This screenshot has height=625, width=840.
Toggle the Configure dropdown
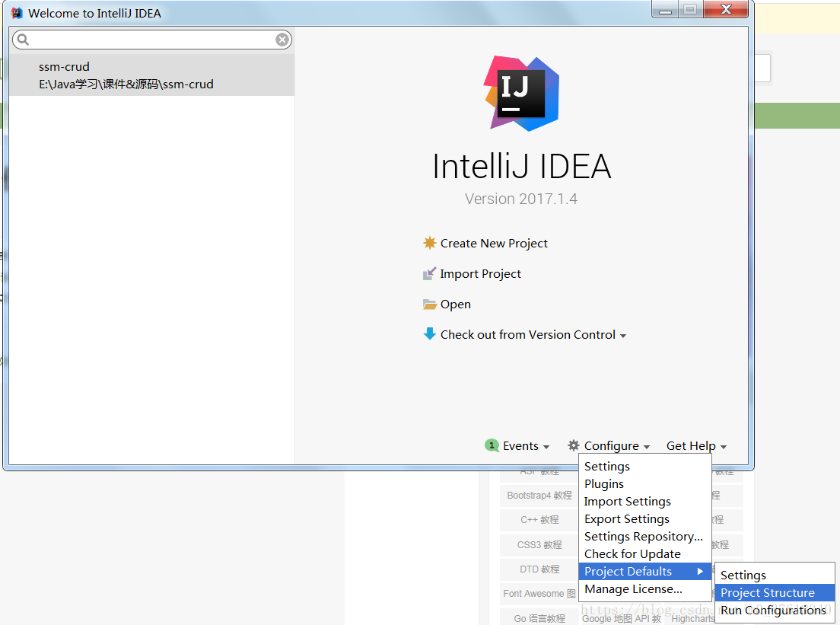point(616,446)
